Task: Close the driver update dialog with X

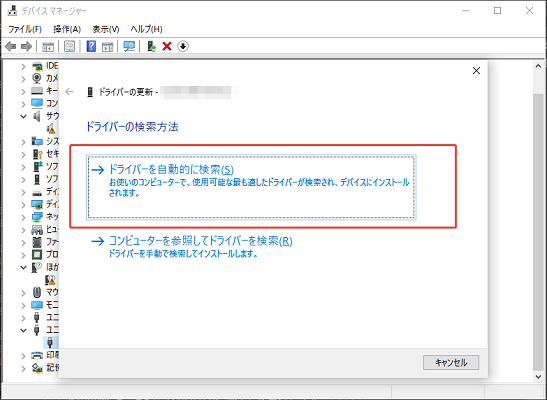Action: pos(476,71)
